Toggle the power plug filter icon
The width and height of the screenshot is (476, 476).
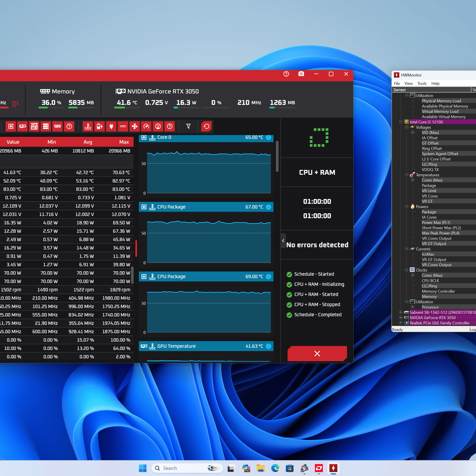pos(111,126)
